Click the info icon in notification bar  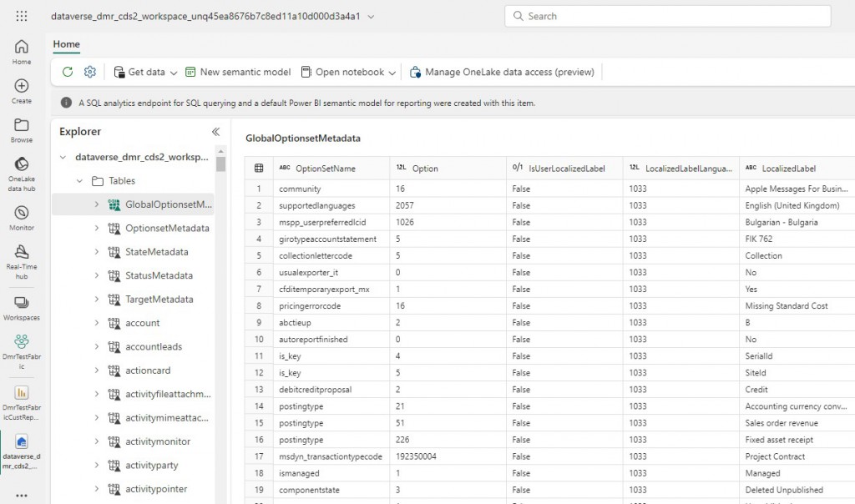(x=67, y=103)
